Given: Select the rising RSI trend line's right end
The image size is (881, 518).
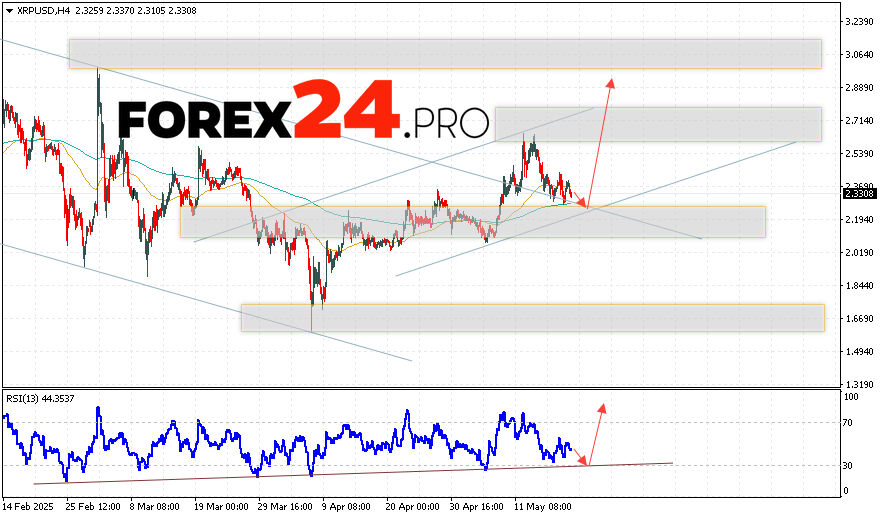Looking at the screenshot, I should click(x=670, y=463).
